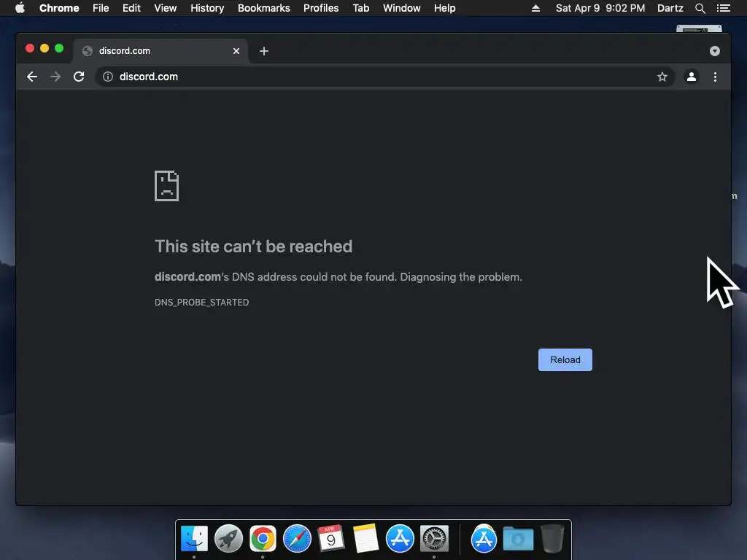Open Notes from the Dock
The image size is (747, 560).
(x=365, y=539)
